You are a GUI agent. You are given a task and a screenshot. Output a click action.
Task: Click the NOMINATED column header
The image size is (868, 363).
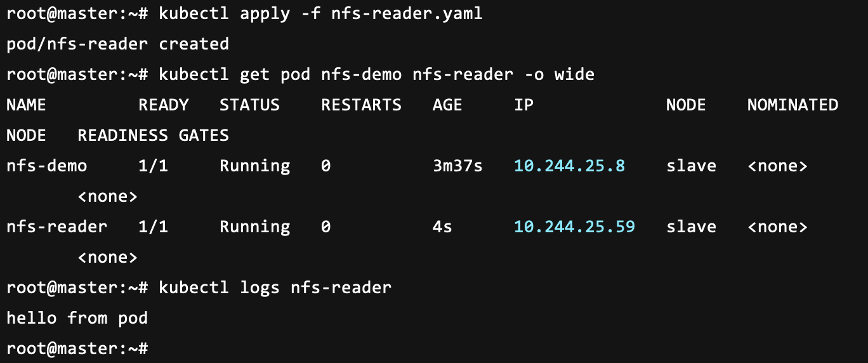792,105
